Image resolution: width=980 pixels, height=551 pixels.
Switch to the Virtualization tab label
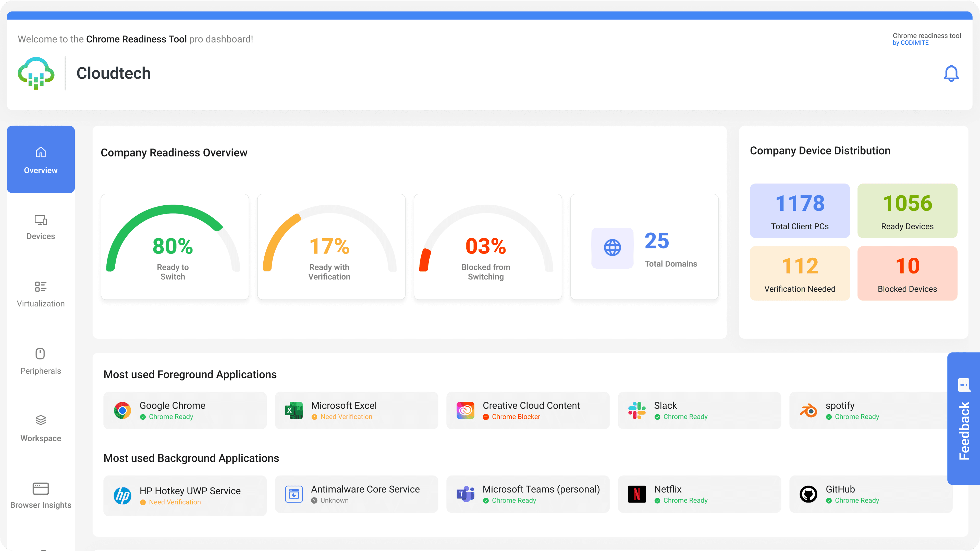tap(41, 304)
